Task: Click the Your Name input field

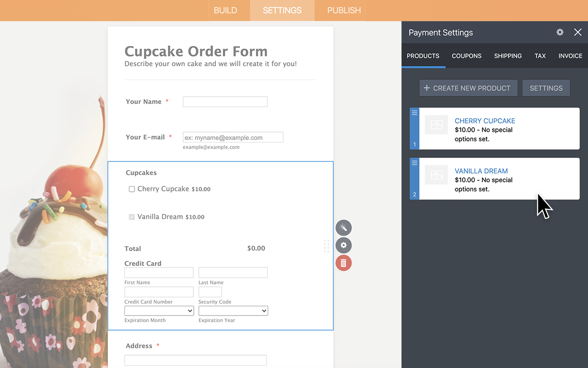Action: click(225, 101)
